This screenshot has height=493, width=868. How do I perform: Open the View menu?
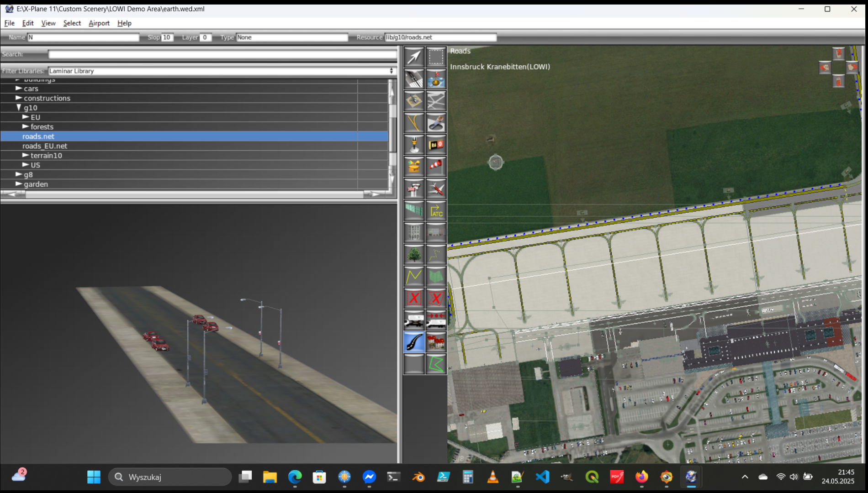click(x=48, y=23)
